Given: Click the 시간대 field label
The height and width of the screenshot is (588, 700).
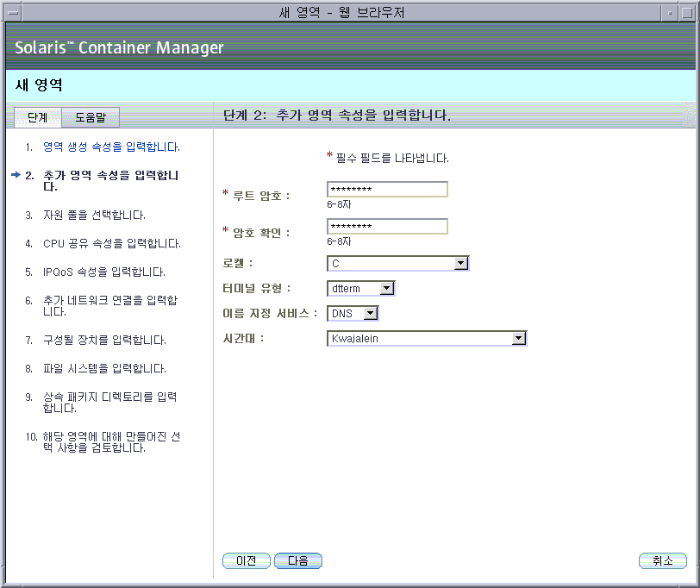Looking at the screenshot, I should (x=243, y=339).
